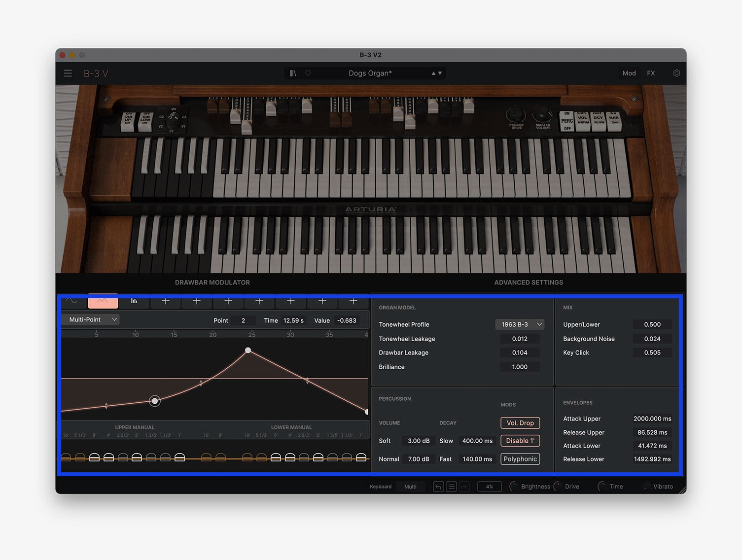
Task: Toggle the Vol. Drop percussion mod
Action: pos(520,423)
